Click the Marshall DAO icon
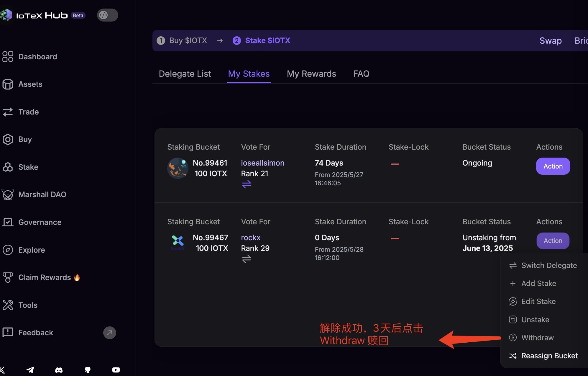 pyautogui.click(x=8, y=194)
